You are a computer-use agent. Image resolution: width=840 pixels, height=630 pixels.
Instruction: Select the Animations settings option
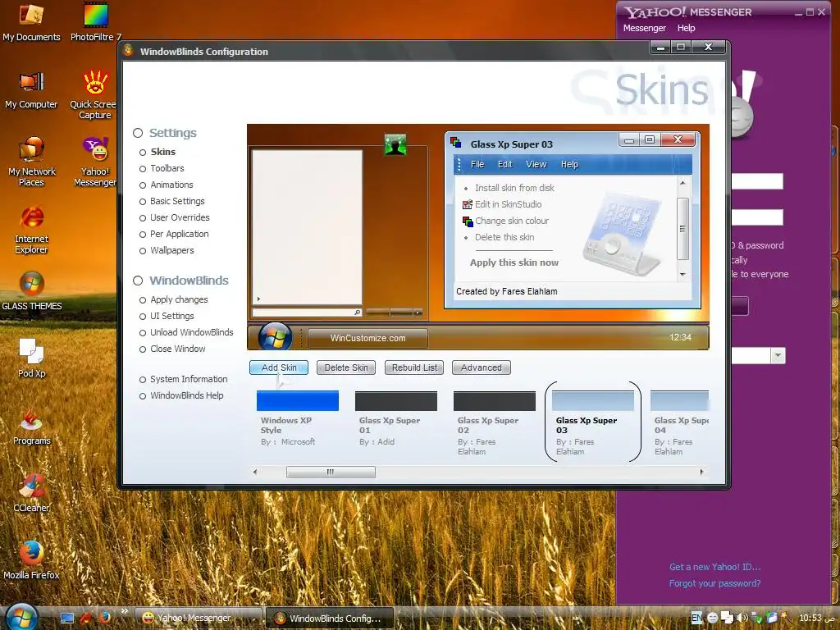[x=171, y=185]
